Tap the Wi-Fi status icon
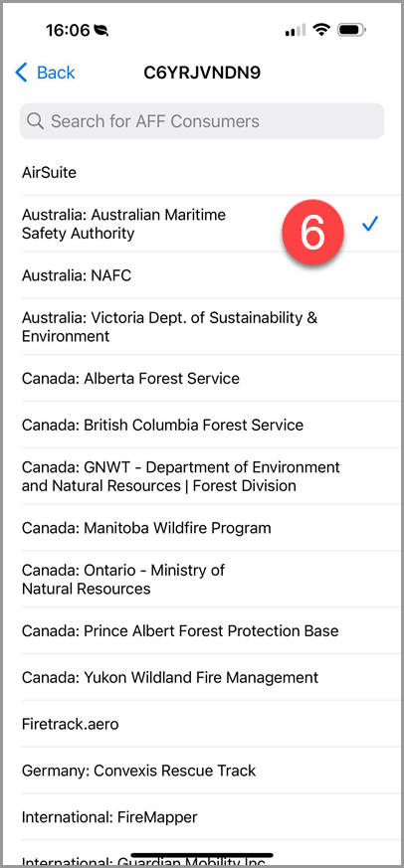 pos(320,30)
